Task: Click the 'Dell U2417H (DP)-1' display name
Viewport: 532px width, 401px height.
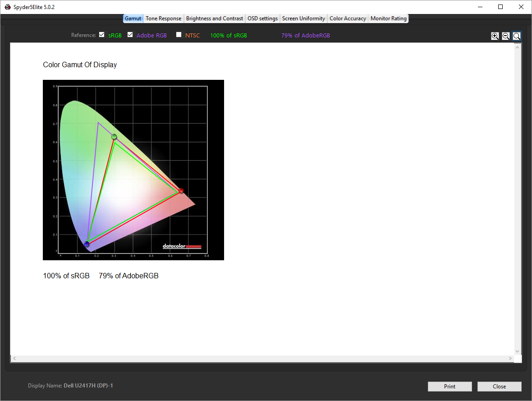Action: [88, 385]
